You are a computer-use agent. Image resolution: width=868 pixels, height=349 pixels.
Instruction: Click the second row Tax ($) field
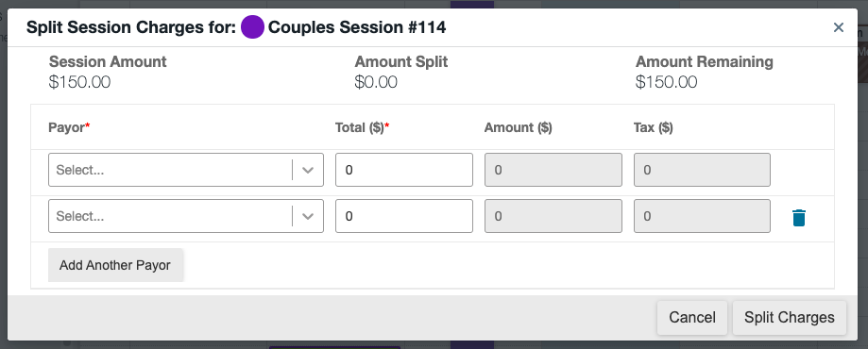[x=702, y=216]
